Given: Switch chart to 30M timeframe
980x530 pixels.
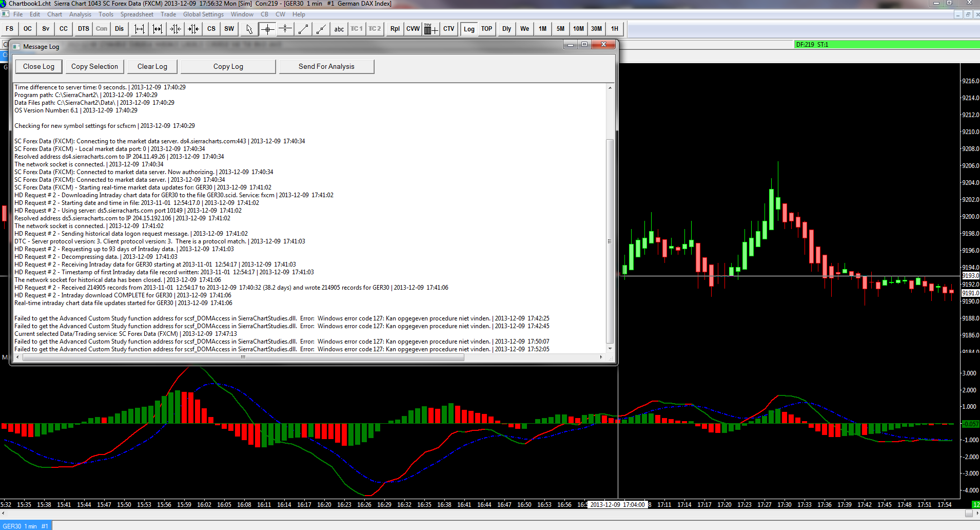Looking at the screenshot, I should point(597,29).
